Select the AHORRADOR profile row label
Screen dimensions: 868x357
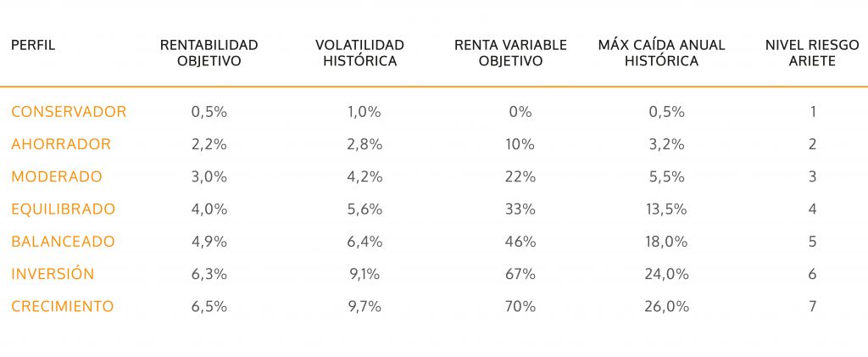coord(61,144)
